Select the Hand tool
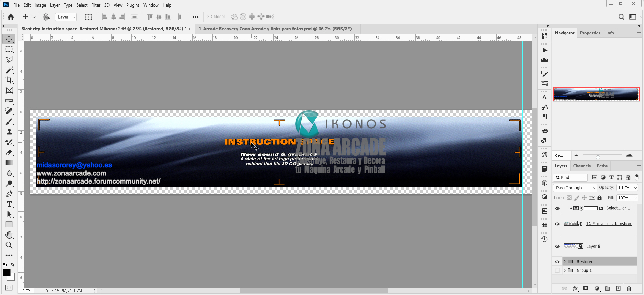 (x=9, y=235)
